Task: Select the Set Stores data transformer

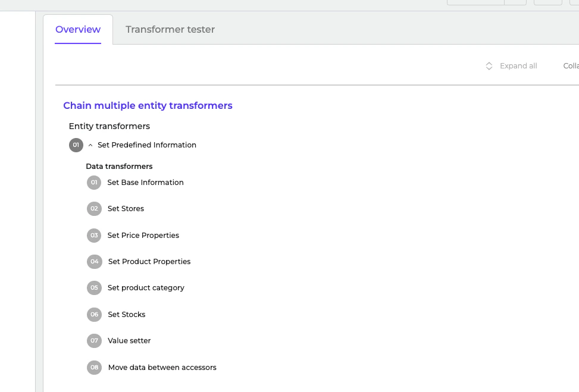Action: pos(126,209)
